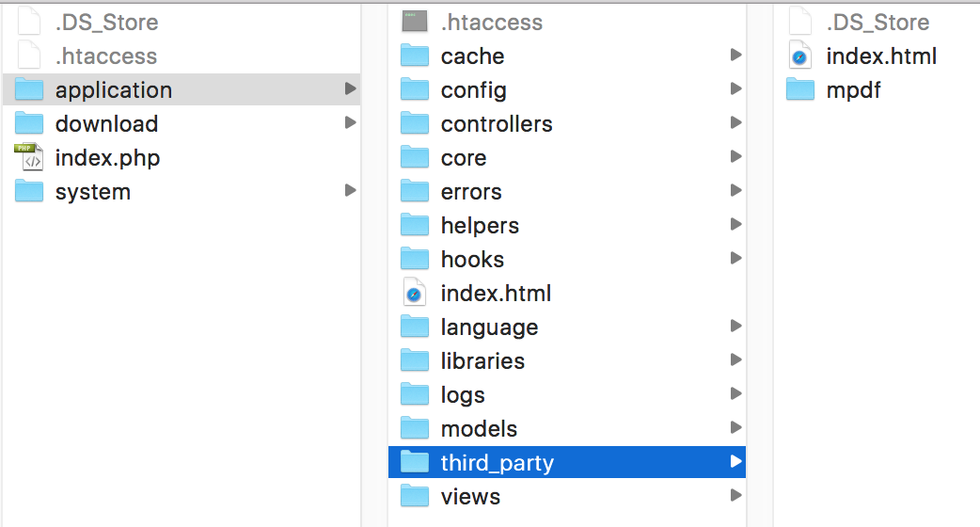Click the index.php PHP file icon
Image resolution: width=980 pixels, height=527 pixels.
29,158
